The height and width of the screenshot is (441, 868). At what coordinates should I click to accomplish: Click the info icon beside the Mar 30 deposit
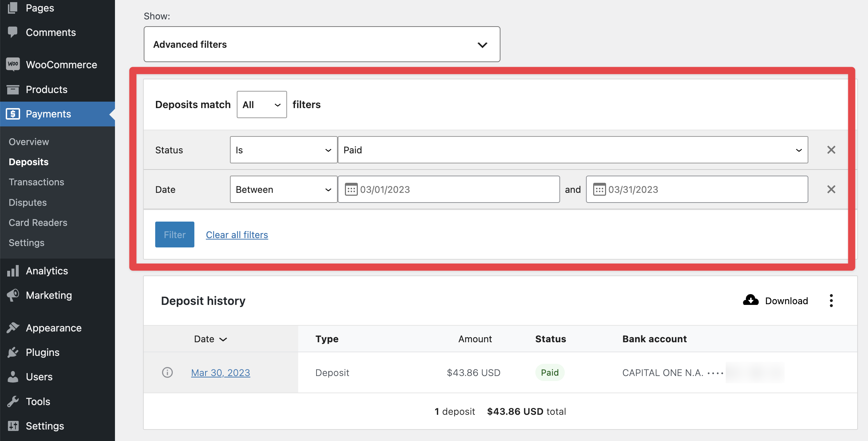click(167, 372)
